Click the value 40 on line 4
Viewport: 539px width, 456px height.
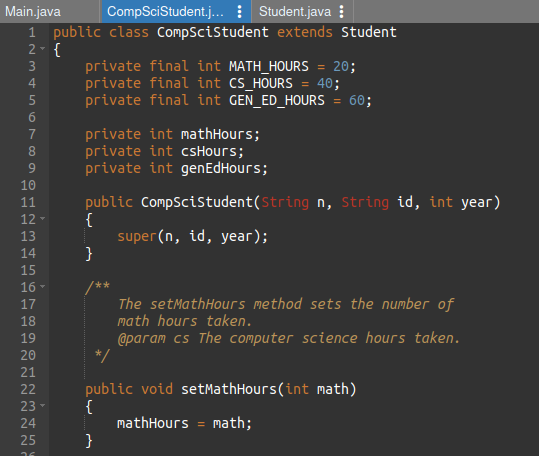[x=325, y=84]
